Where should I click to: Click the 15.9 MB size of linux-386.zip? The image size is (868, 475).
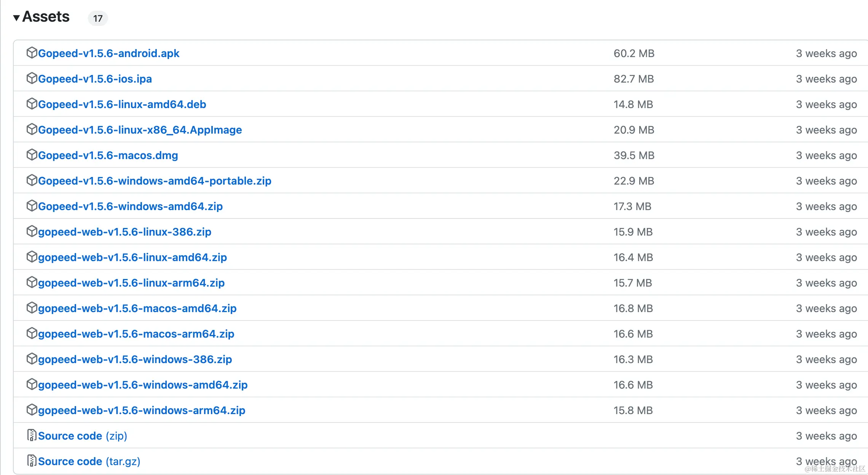(x=633, y=232)
